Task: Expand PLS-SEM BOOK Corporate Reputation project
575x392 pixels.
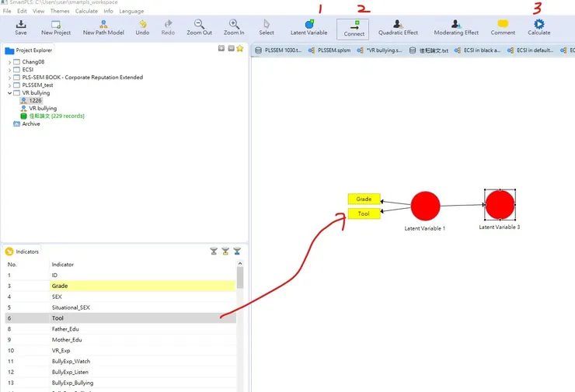Action: 9,78
